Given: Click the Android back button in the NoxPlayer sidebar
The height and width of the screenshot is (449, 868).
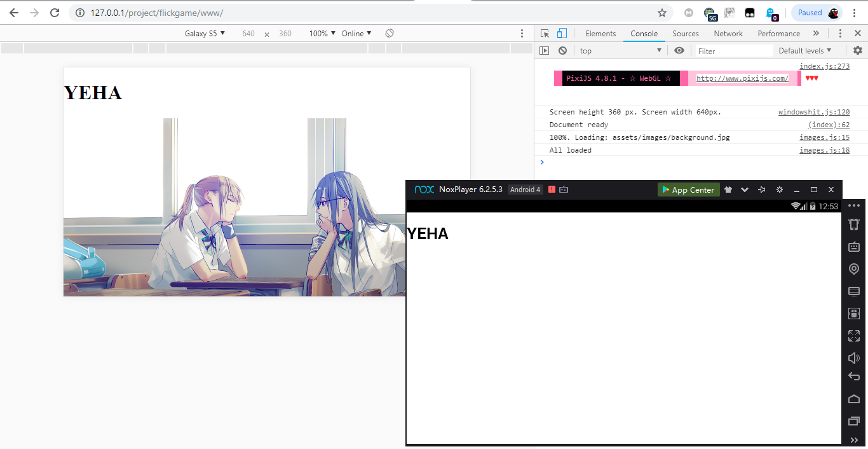Looking at the screenshot, I should 854,376.
